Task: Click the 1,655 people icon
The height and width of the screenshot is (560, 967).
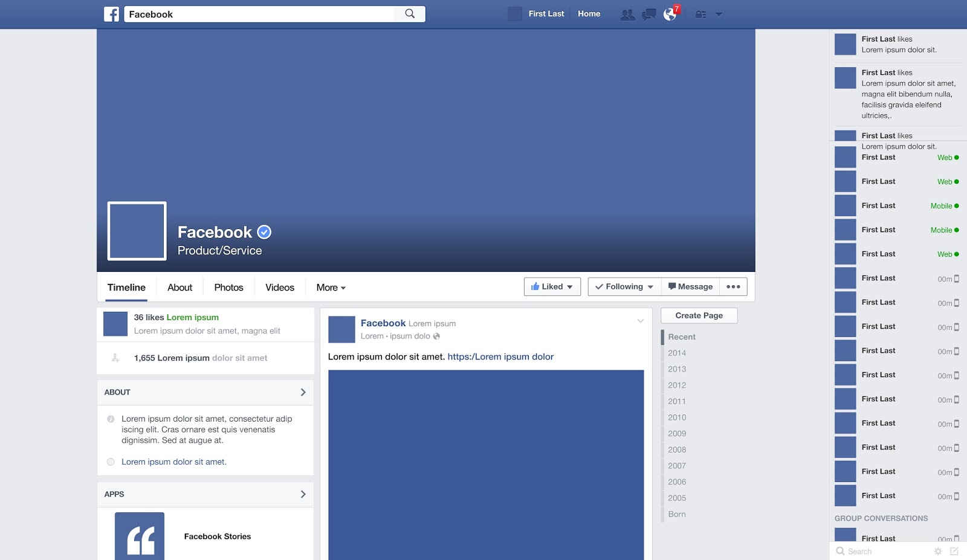Action: 115,358
